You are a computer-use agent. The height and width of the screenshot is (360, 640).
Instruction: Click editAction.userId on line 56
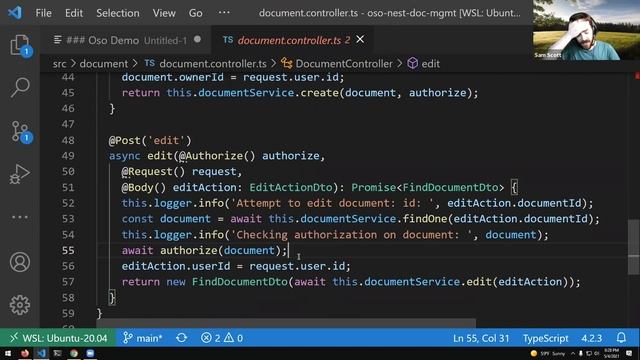tap(176, 266)
